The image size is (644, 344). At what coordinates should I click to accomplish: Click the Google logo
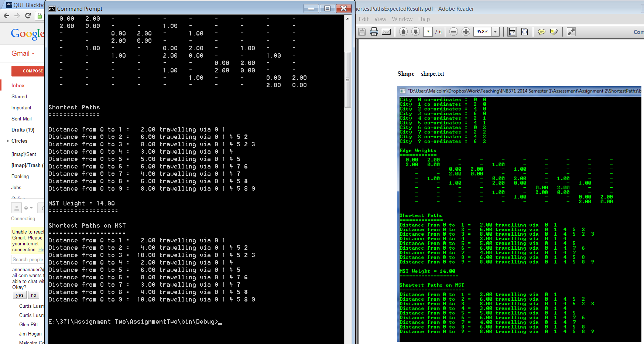[28, 34]
